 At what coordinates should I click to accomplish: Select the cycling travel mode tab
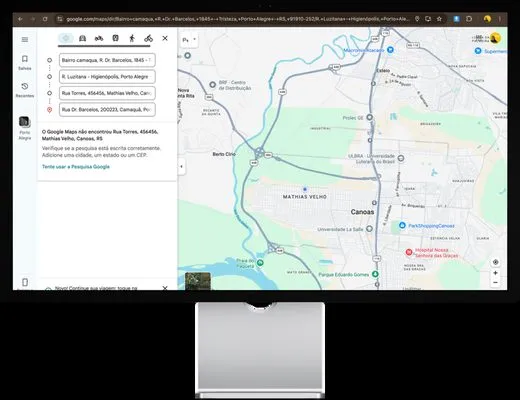click(x=148, y=38)
